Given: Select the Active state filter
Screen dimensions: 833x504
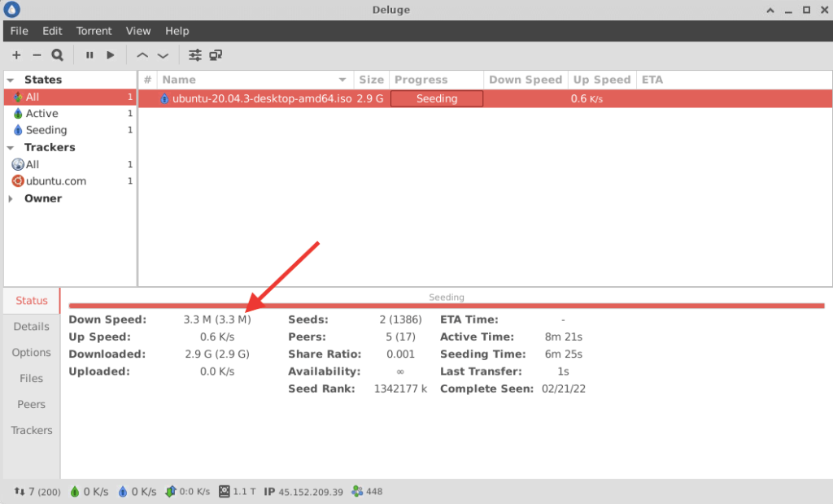Looking at the screenshot, I should (70, 114).
